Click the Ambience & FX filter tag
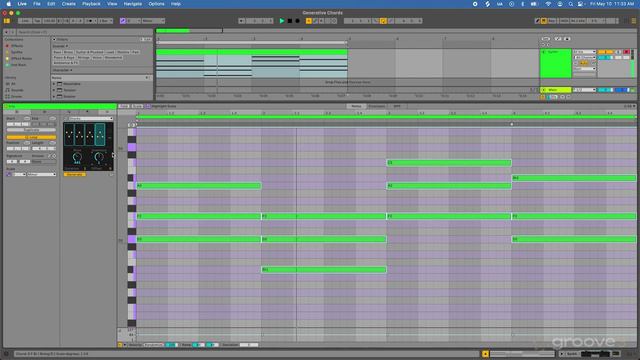Image resolution: width=640 pixels, height=360 pixels. coord(65,63)
